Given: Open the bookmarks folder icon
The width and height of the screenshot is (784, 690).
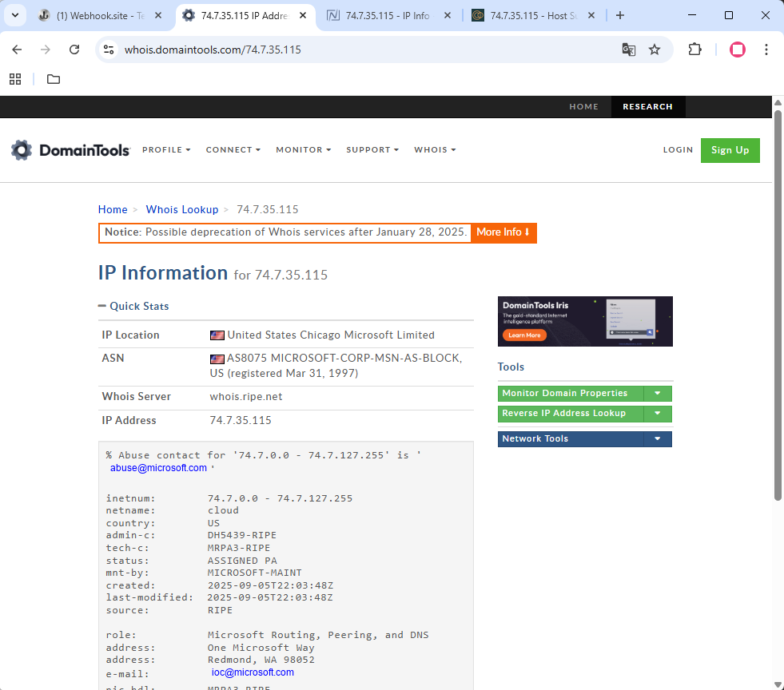Looking at the screenshot, I should (54, 79).
